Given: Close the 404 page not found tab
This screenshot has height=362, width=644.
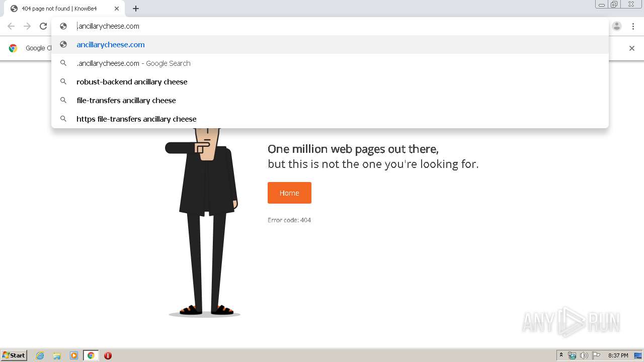Looking at the screenshot, I should [x=117, y=9].
